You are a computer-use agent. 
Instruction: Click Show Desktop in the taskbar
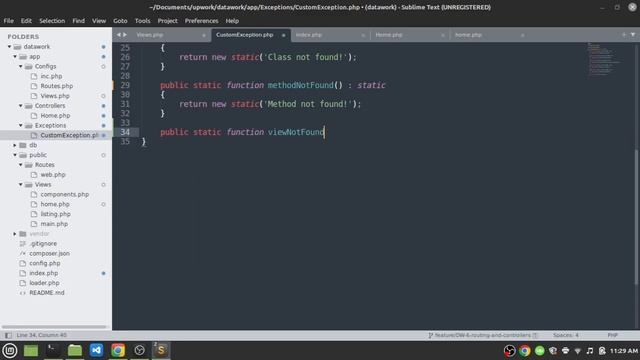(31, 350)
